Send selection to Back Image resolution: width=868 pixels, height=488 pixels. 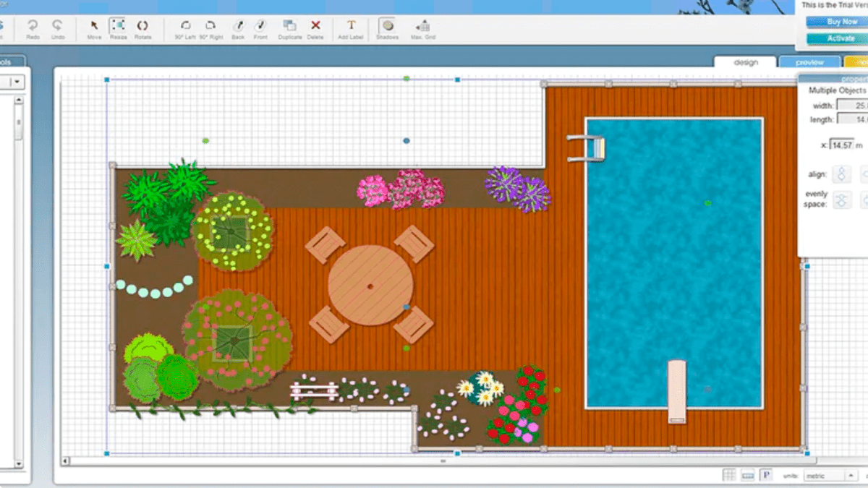click(x=238, y=28)
